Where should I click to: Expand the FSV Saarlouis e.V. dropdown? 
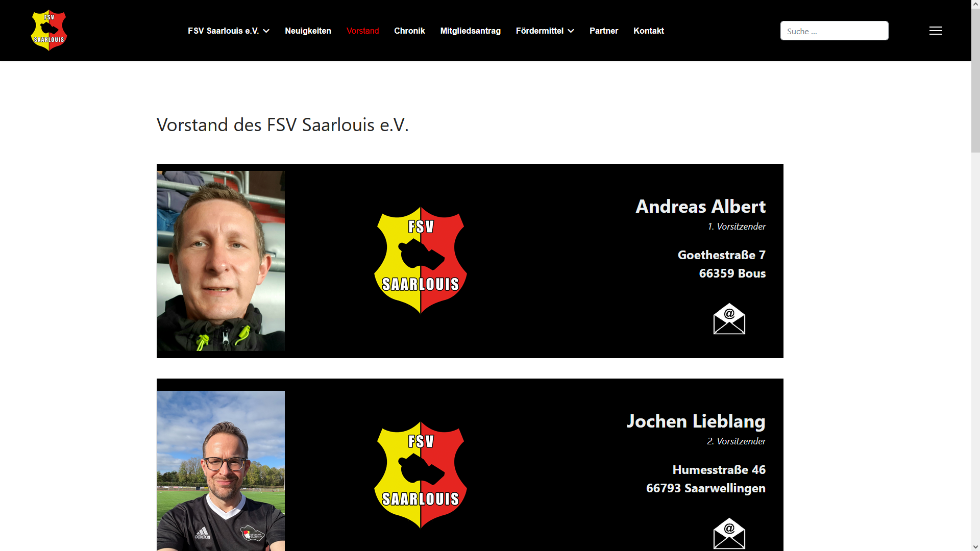click(228, 31)
